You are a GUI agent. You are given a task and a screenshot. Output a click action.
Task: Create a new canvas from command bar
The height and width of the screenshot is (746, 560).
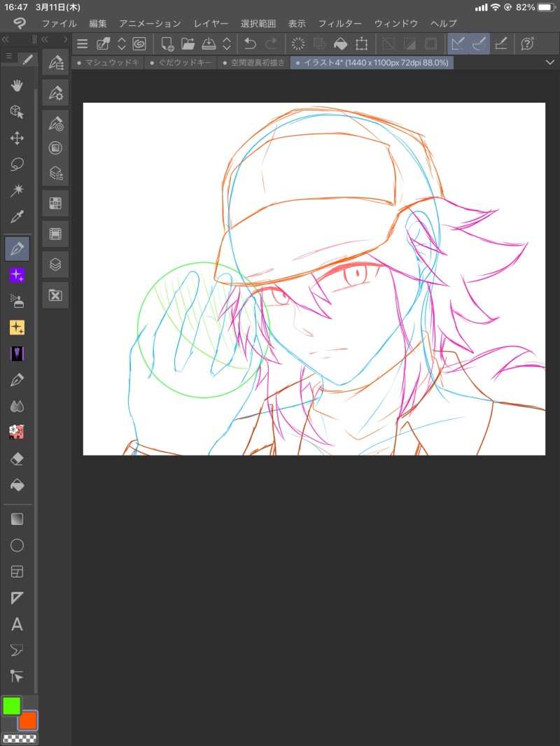167,44
